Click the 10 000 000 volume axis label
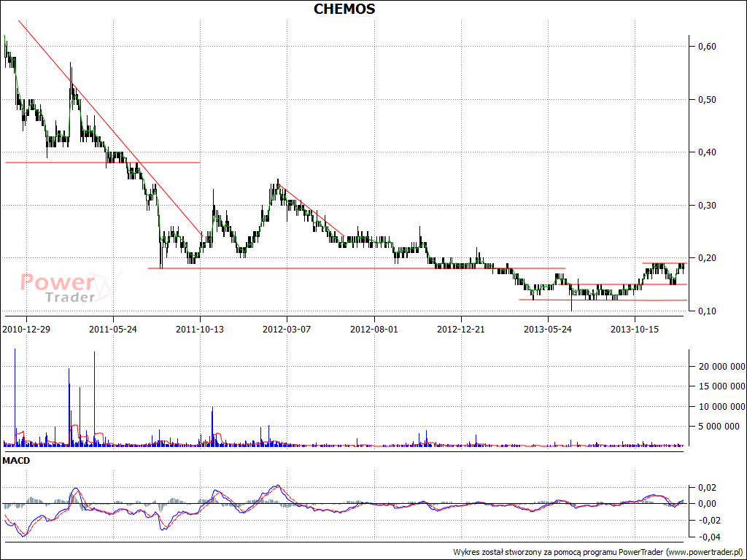Viewport: 747px width, 560px height. (721, 406)
